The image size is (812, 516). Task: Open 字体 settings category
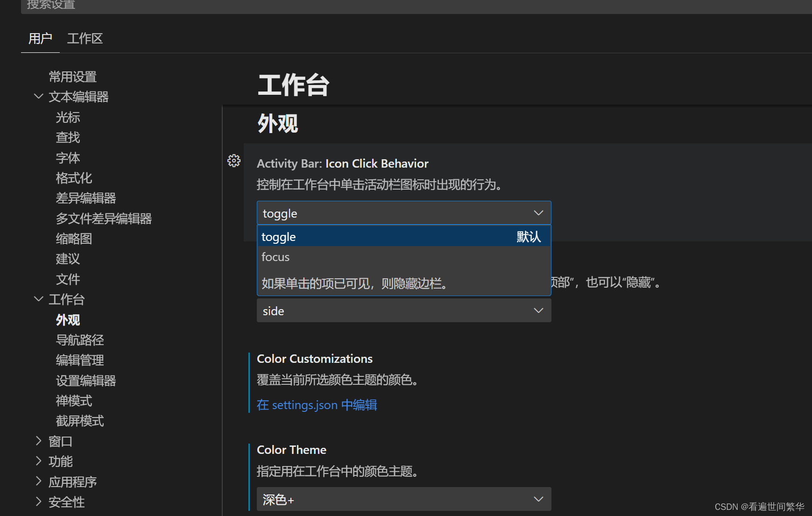click(68, 158)
